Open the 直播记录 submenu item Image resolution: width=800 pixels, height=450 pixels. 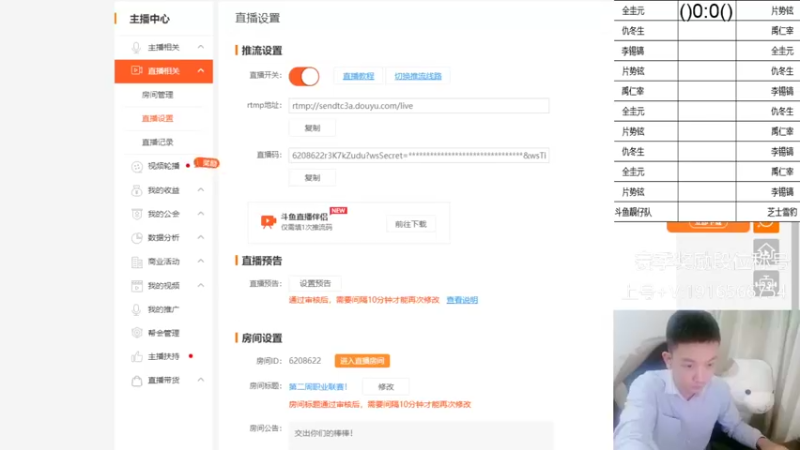[158, 142]
